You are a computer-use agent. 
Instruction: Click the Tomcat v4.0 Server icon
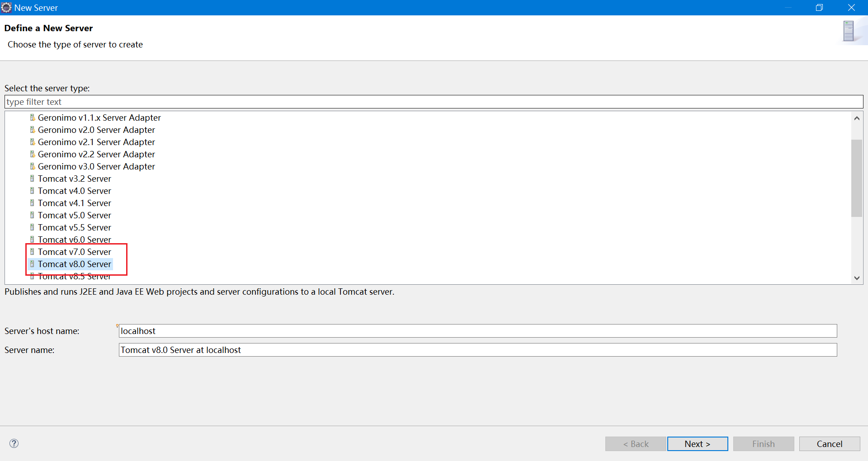point(32,191)
